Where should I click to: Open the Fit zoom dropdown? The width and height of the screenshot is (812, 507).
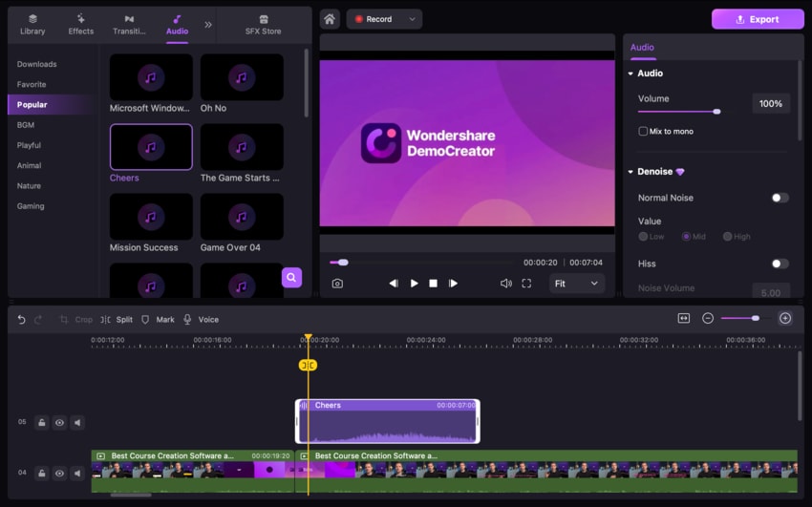[576, 284]
